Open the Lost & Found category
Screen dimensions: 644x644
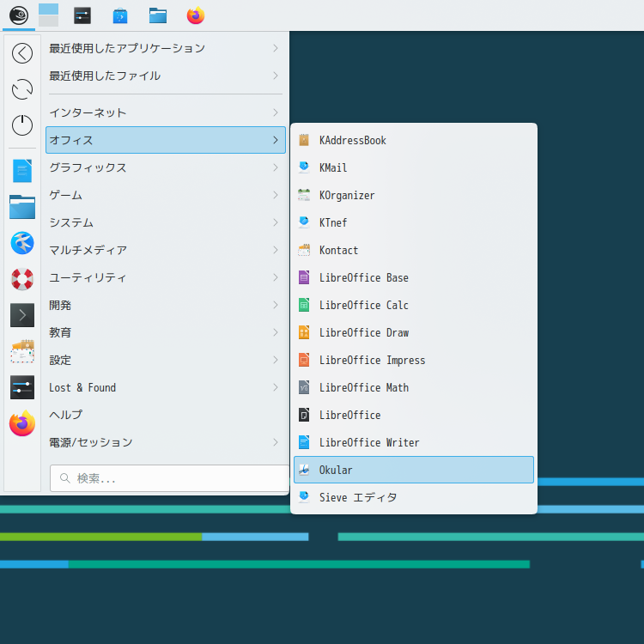pos(166,387)
